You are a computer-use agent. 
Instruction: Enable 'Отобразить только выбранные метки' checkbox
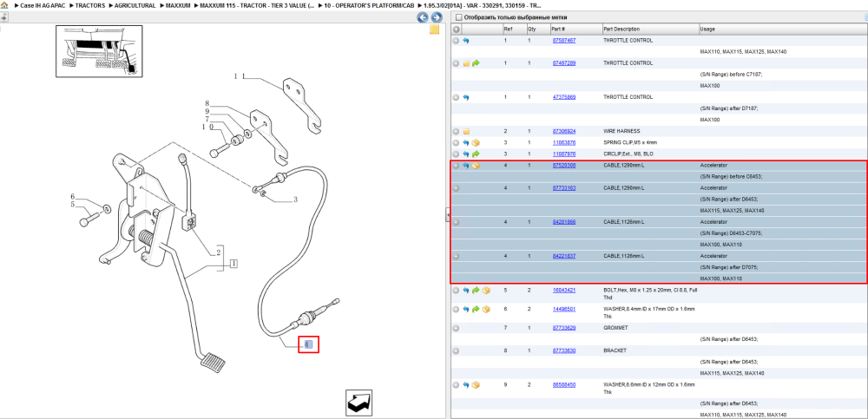coord(457,17)
